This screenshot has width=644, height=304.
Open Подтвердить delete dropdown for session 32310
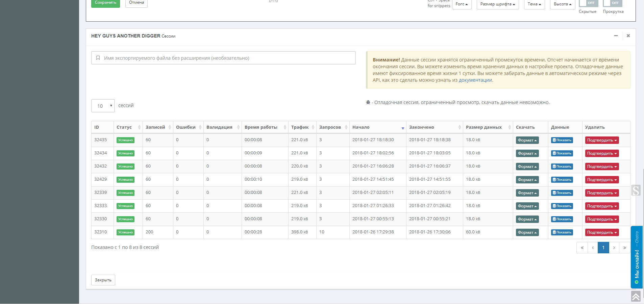[602, 232]
